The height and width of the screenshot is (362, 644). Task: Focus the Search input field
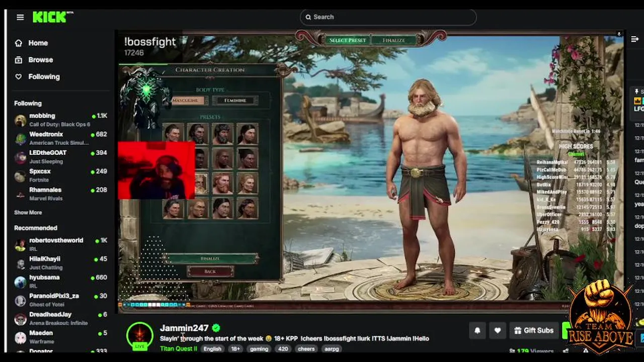[x=388, y=17]
